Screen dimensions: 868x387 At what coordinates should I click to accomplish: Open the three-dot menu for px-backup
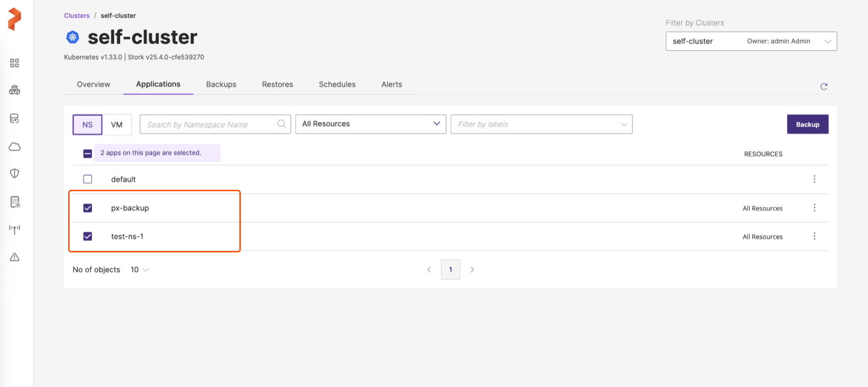pyautogui.click(x=814, y=208)
